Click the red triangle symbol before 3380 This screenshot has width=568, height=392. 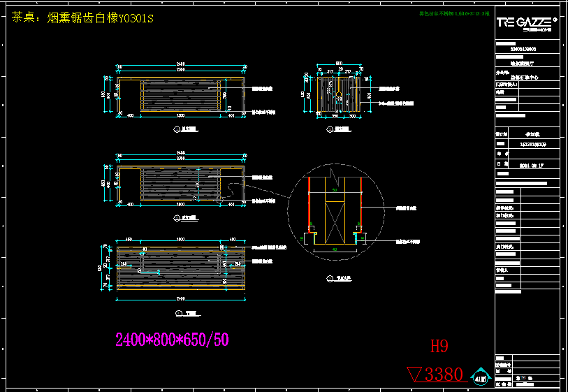414,375
